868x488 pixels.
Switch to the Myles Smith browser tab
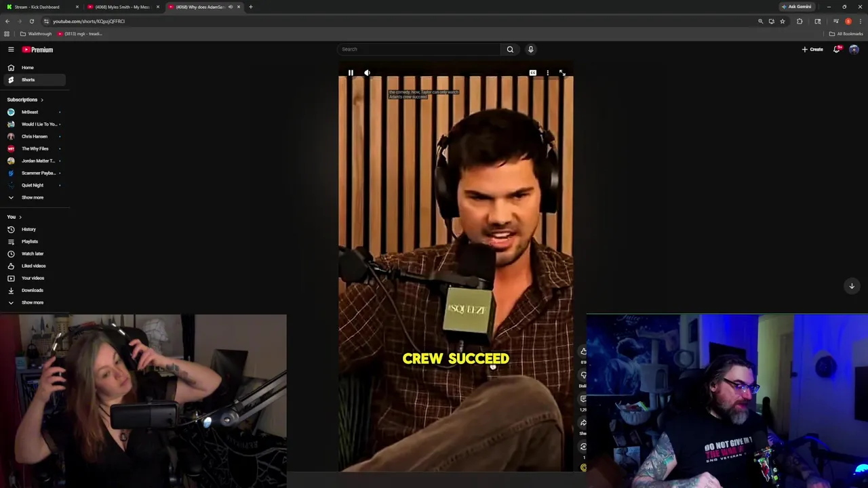coord(123,7)
